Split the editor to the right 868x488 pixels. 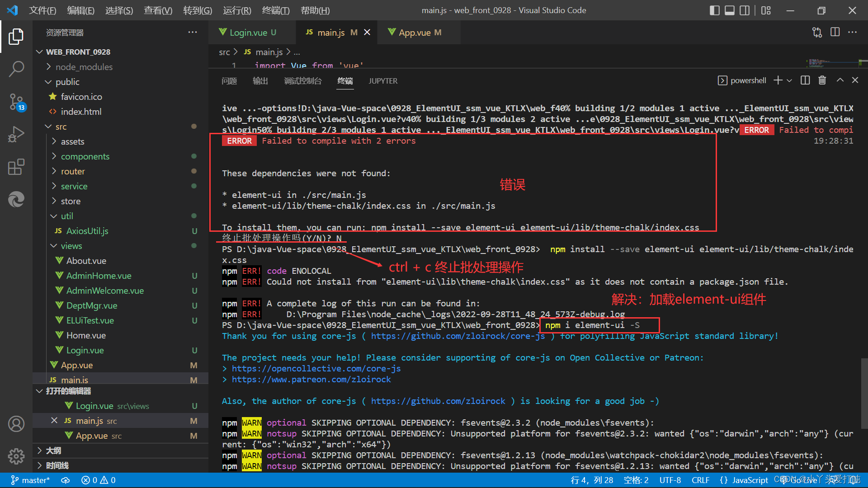(x=835, y=33)
